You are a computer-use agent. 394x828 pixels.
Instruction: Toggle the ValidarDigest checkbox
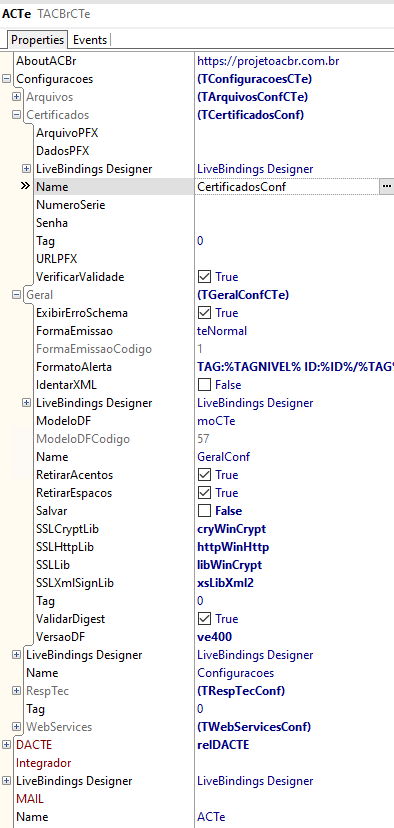pyautogui.click(x=204, y=618)
